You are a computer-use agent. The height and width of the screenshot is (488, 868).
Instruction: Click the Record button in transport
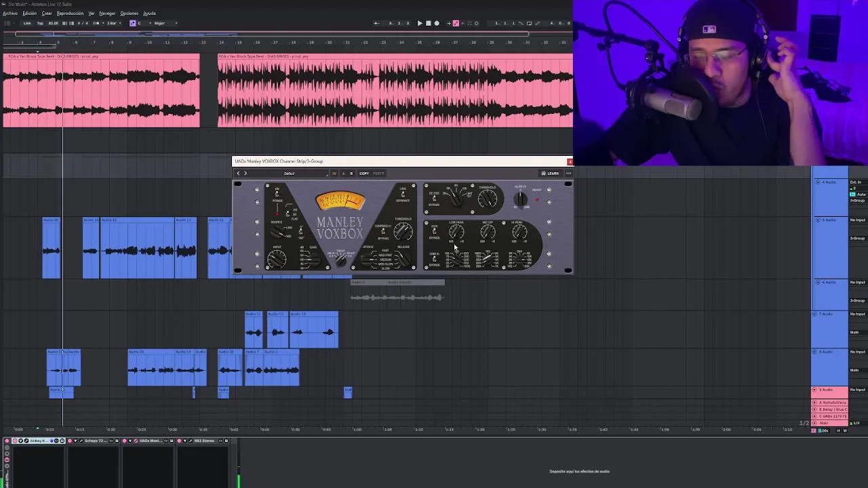point(437,23)
